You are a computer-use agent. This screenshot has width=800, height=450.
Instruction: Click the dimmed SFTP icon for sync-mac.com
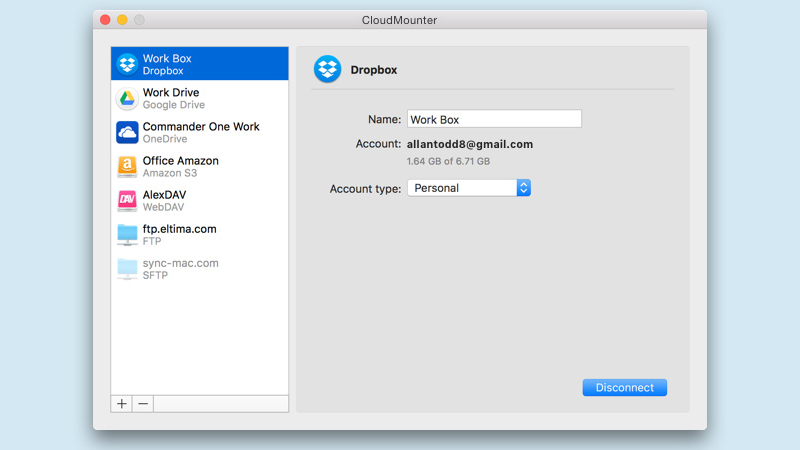[x=127, y=269]
